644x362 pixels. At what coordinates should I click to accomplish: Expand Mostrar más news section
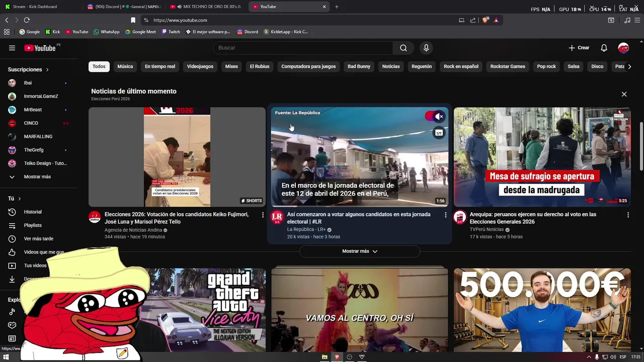pyautogui.click(x=360, y=251)
